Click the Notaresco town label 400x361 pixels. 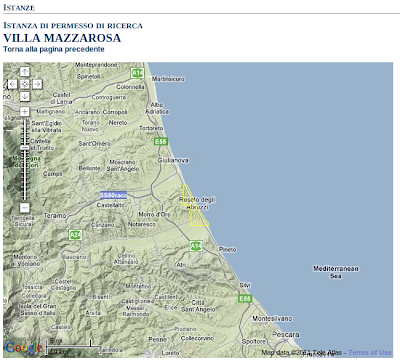[142, 224]
